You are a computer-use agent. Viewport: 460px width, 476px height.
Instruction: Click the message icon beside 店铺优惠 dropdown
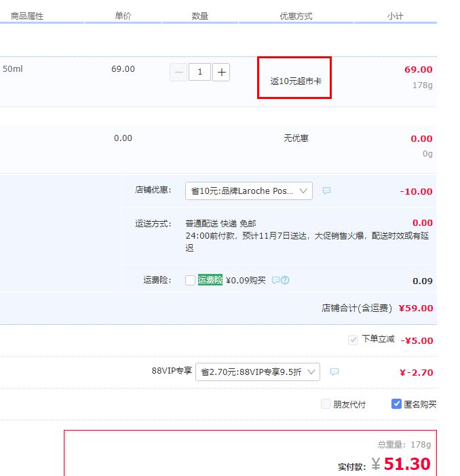coord(326,191)
